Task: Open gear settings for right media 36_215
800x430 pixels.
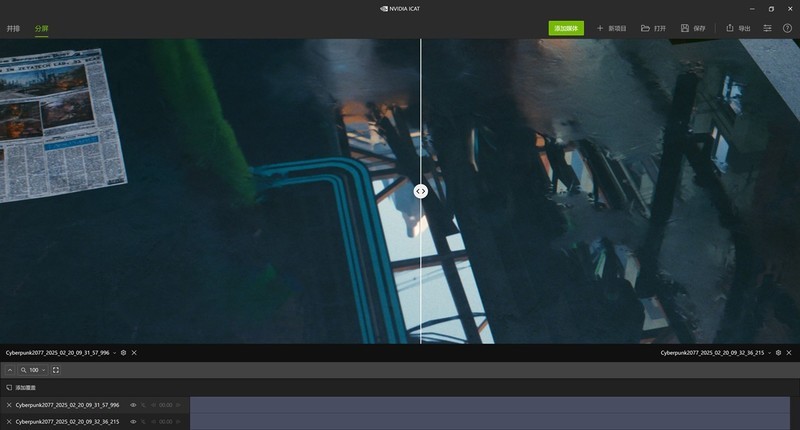Action: click(779, 353)
